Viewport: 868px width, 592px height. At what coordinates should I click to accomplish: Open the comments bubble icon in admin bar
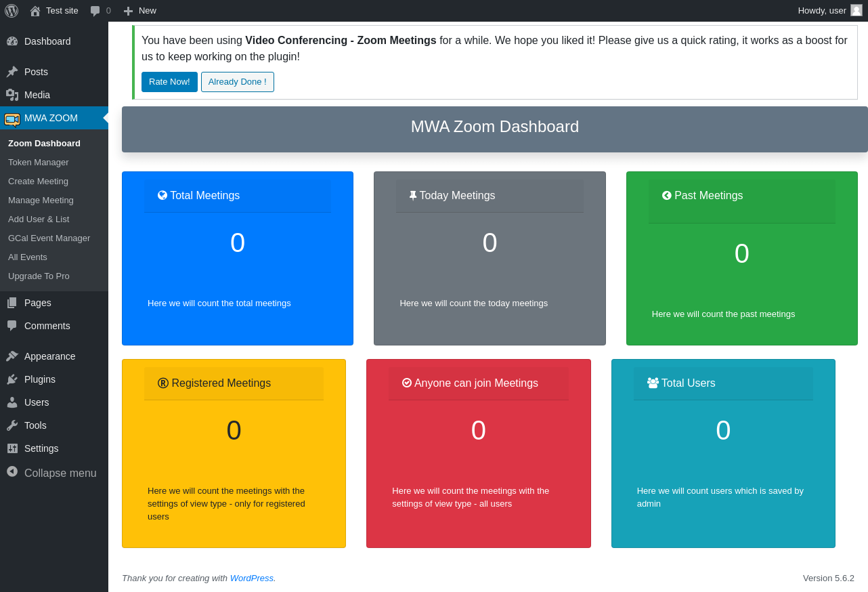(x=95, y=11)
